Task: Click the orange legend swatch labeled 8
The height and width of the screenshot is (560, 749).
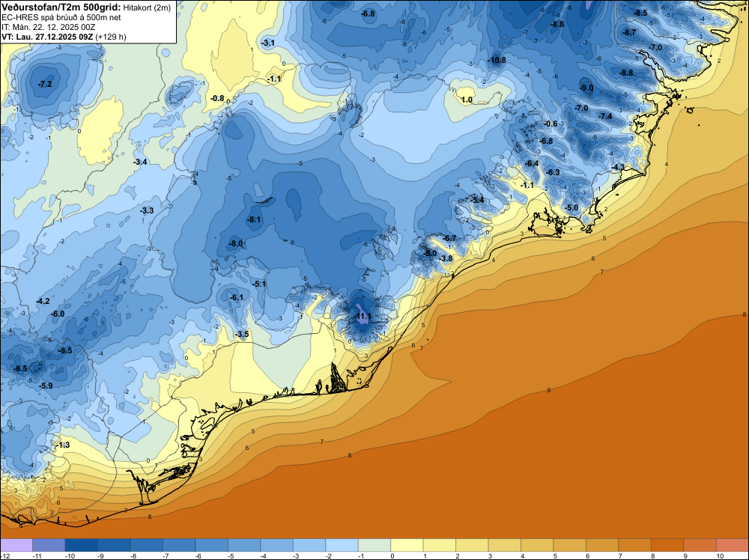Action: [x=667, y=545]
